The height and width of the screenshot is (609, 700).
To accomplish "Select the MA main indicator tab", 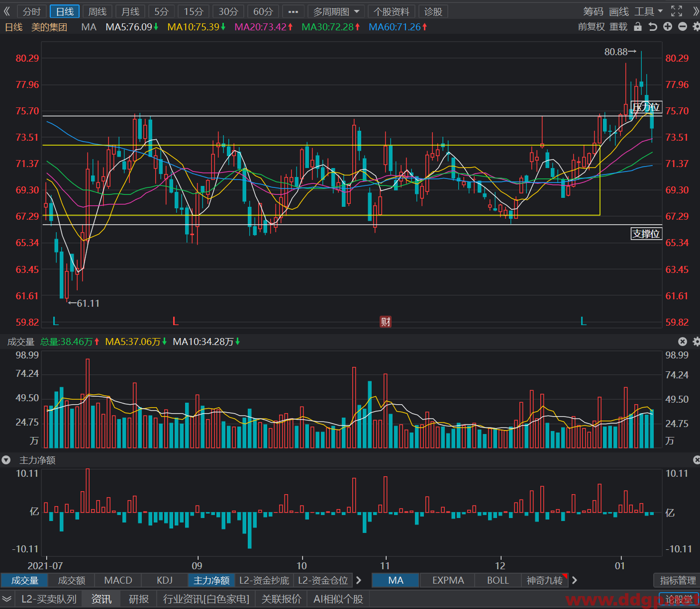I will (396, 580).
